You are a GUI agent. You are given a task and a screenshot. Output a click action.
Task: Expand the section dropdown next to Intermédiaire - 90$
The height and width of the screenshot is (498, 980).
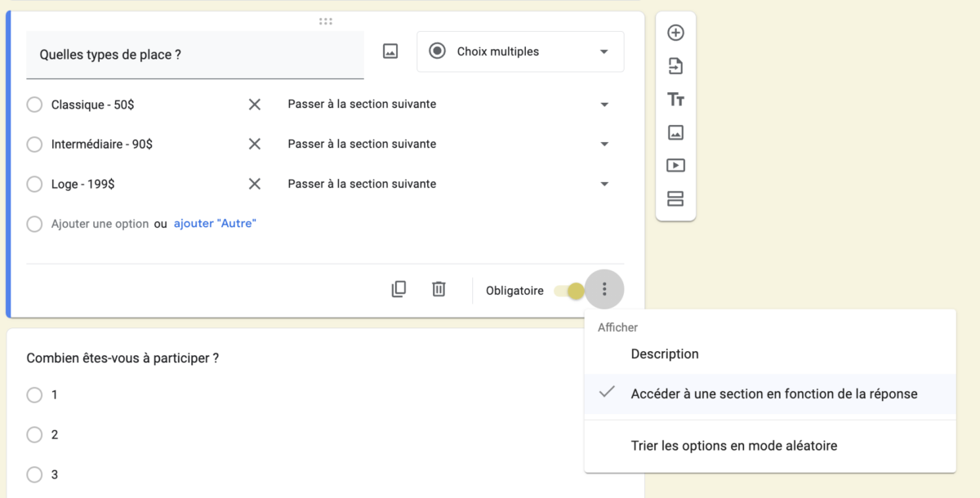(x=604, y=144)
